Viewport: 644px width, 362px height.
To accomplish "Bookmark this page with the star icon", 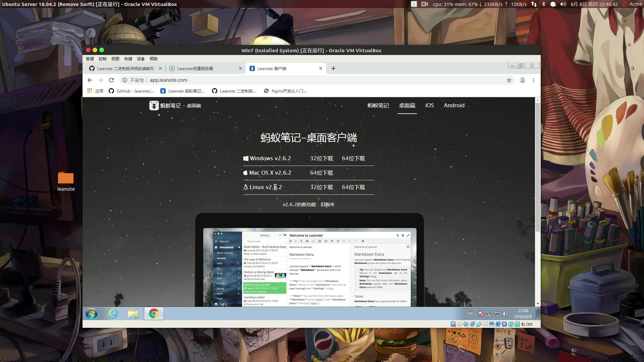I will [x=509, y=80].
